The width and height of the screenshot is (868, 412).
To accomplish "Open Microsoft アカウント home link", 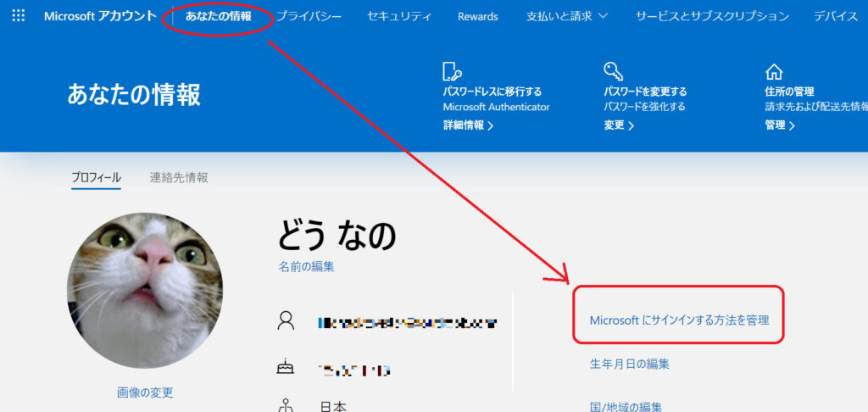I will (x=100, y=16).
